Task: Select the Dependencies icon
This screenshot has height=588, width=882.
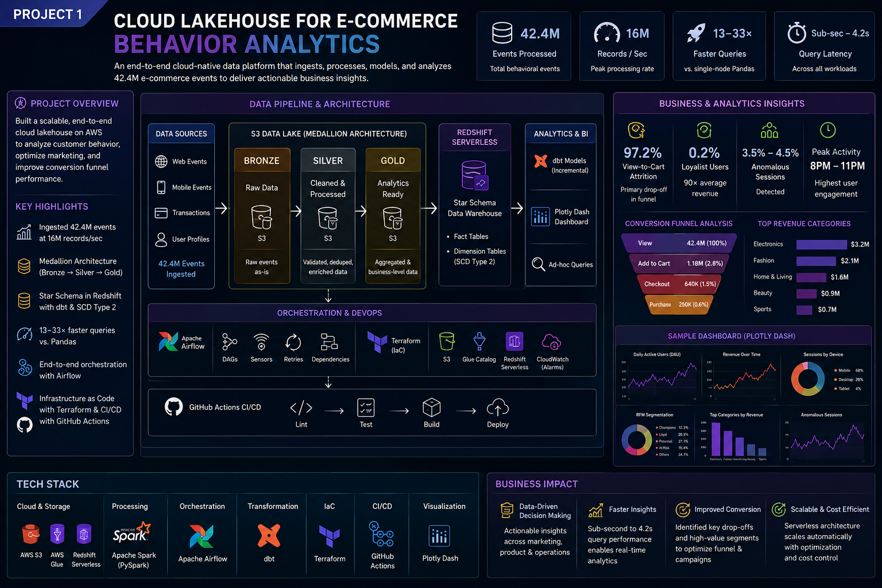Action: (329, 342)
